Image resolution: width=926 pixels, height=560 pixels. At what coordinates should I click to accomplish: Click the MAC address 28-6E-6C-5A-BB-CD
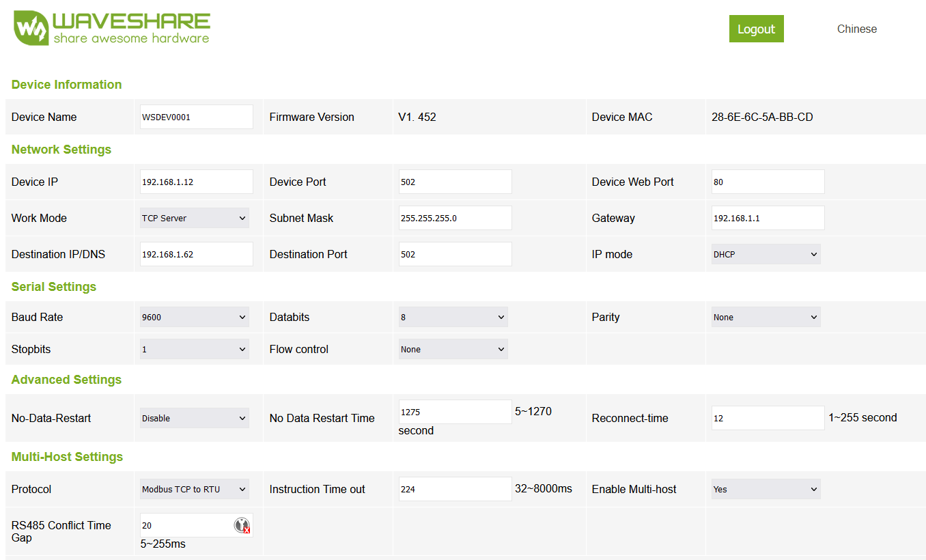point(762,117)
